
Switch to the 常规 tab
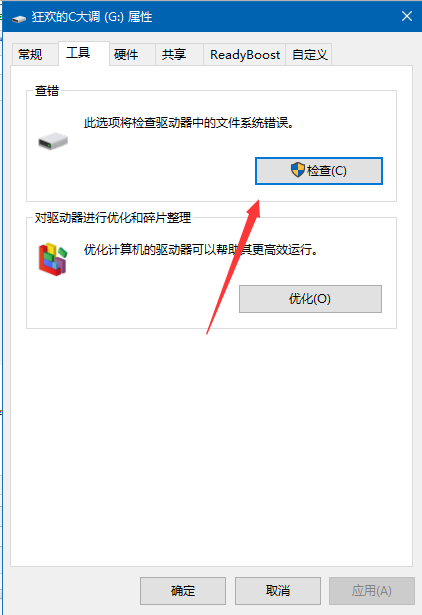30,55
